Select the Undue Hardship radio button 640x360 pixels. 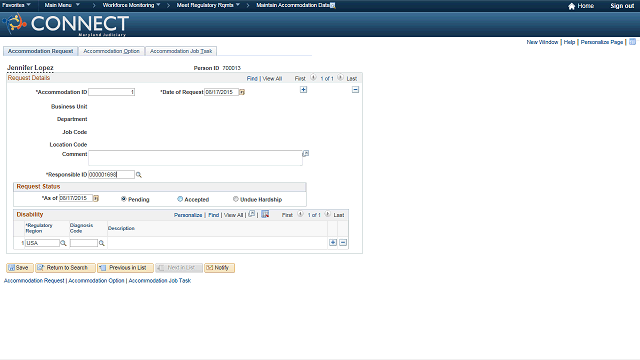click(x=236, y=199)
